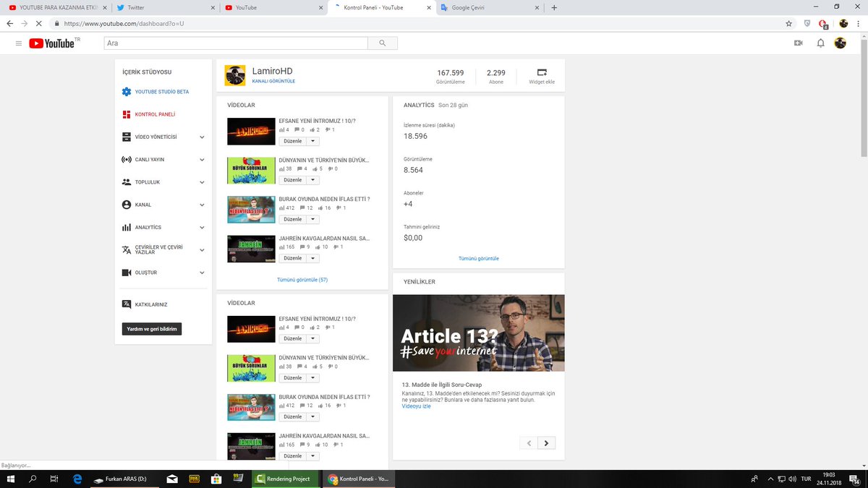The height and width of the screenshot is (488, 868).
Task: Open the create video camera icon
Action: click(799, 43)
